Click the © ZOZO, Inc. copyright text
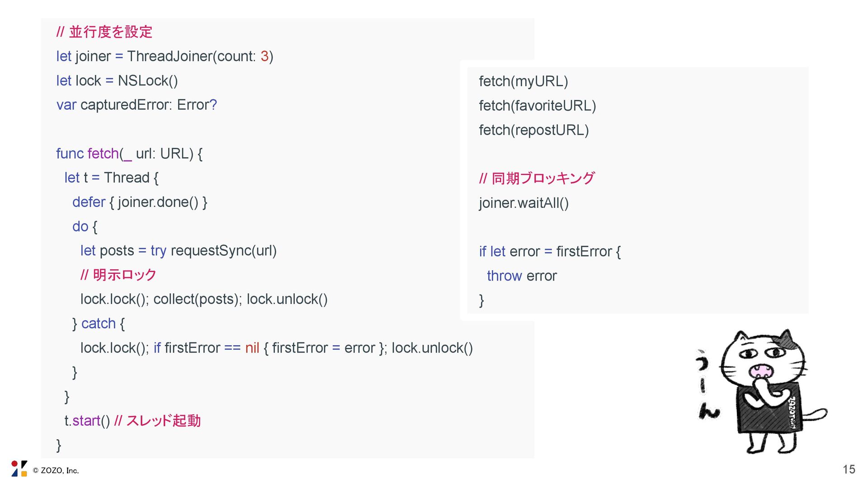Viewport: 868px width, 488px height. [56, 470]
